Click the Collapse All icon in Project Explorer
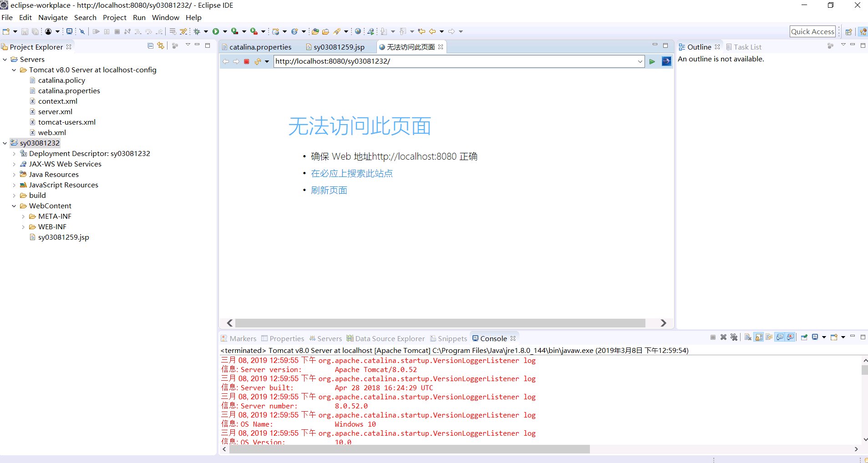 pyautogui.click(x=151, y=46)
